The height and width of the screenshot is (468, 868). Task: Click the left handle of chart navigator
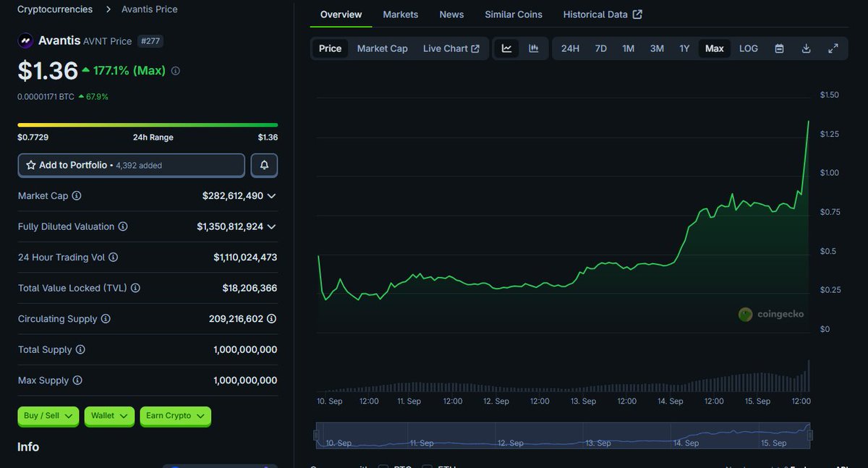pyautogui.click(x=316, y=435)
